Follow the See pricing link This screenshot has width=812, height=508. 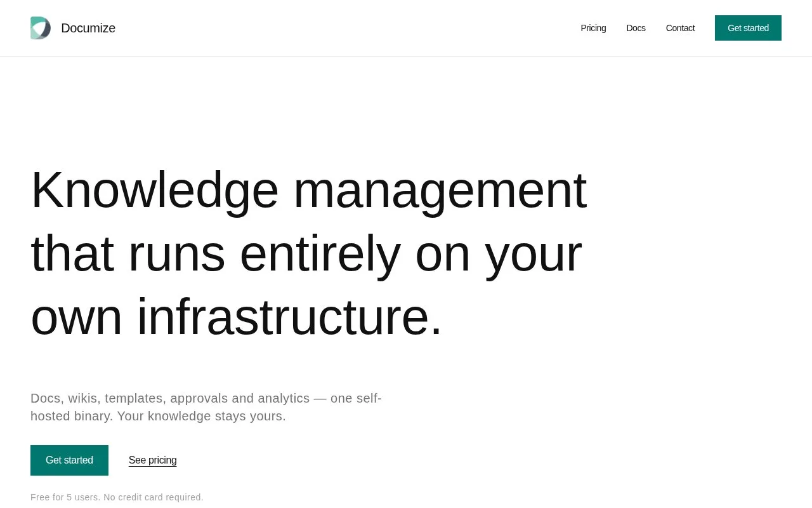pos(152,460)
